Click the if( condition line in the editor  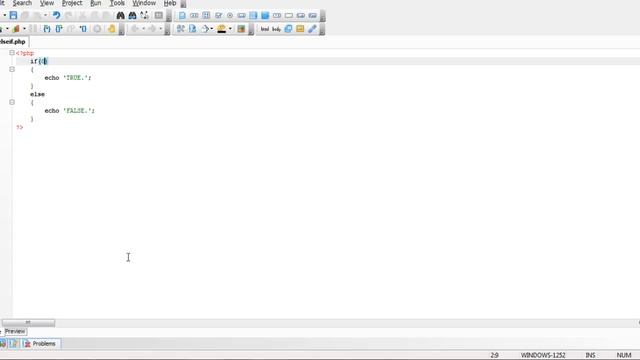click(x=39, y=61)
